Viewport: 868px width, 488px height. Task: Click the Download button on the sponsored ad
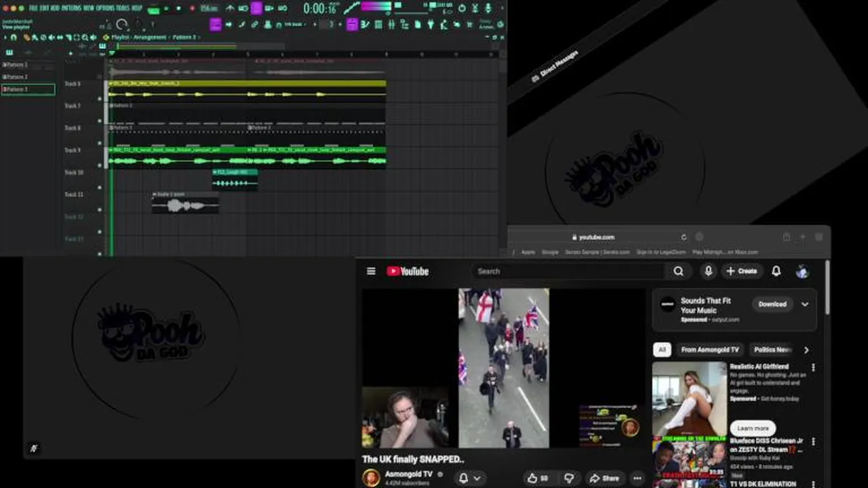772,304
